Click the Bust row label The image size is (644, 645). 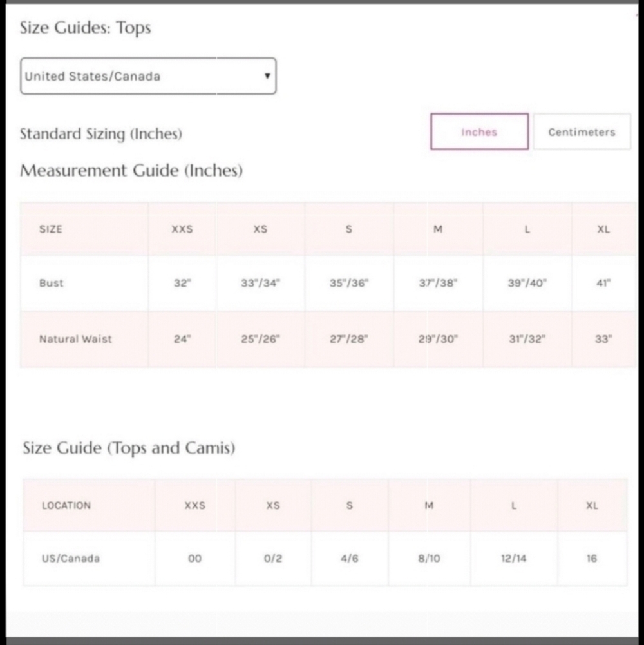[x=52, y=283]
